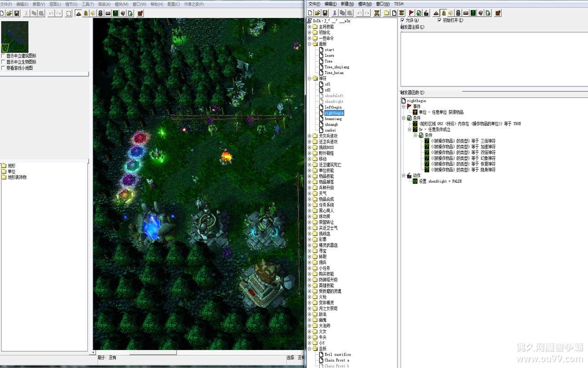Viewport: 588px width, 368px height.
Task: Select the 月之女祭司 folder
Action: [328, 309]
